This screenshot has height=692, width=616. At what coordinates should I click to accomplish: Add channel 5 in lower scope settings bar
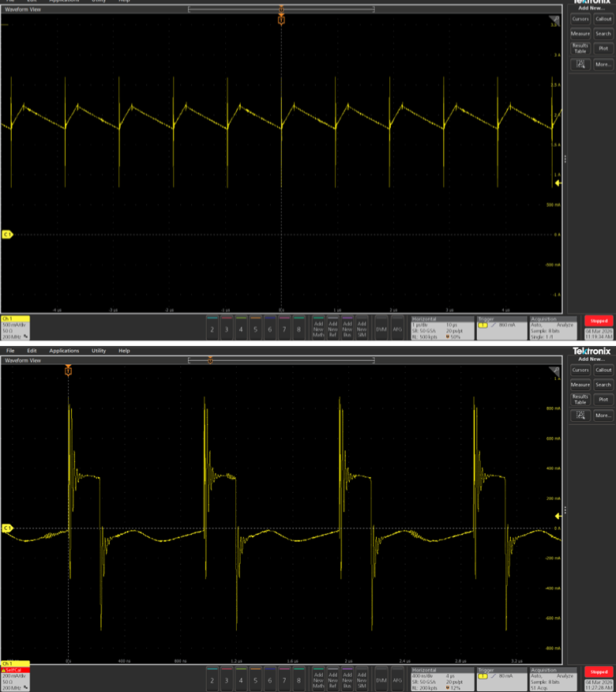pos(256,679)
